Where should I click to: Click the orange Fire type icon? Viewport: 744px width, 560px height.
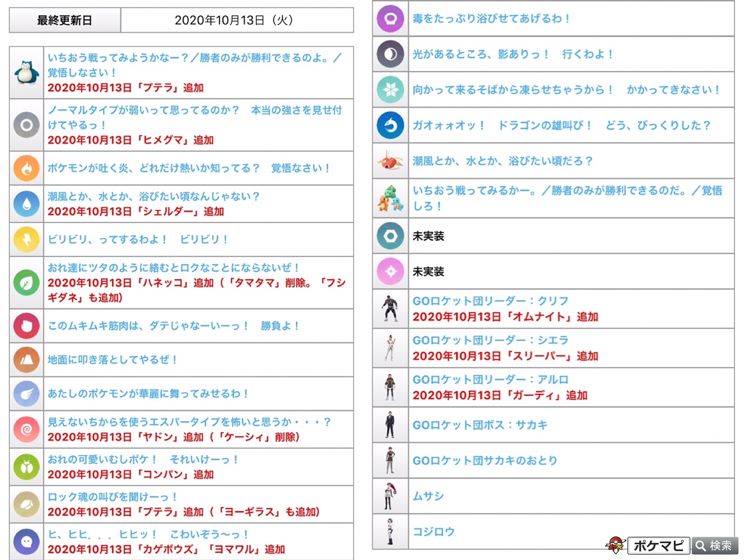pyautogui.click(x=27, y=168)
